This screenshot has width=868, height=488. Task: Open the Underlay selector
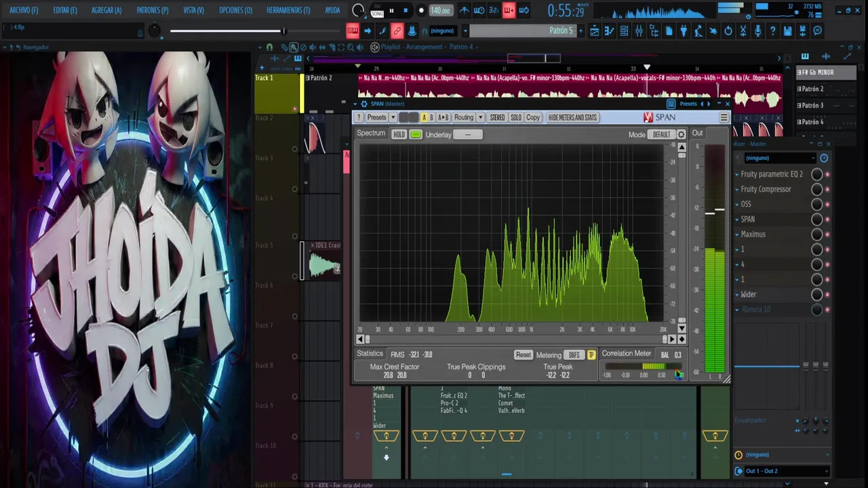point(468,134)
